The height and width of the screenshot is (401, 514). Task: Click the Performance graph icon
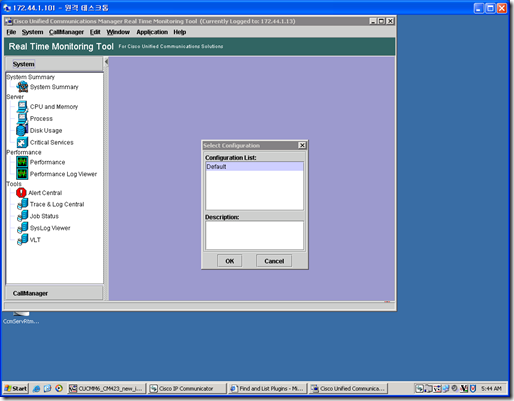pyautogui.click(x=22, y=162)
